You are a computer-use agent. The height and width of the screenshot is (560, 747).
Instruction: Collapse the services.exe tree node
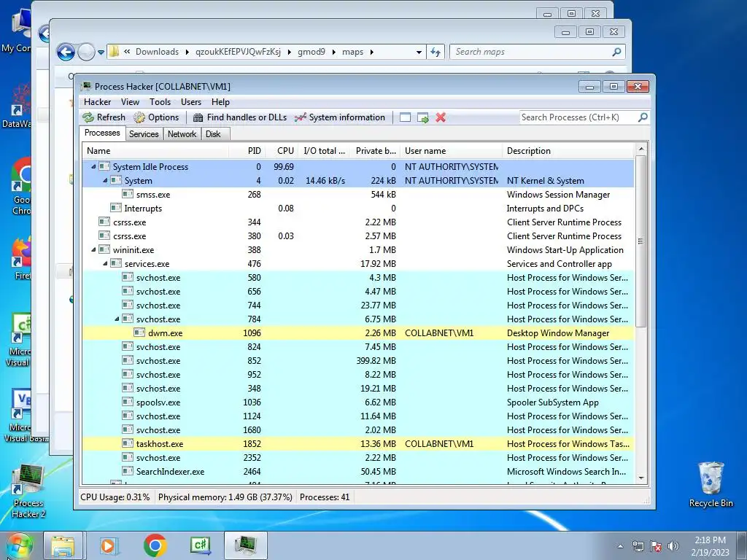point(105,263)
